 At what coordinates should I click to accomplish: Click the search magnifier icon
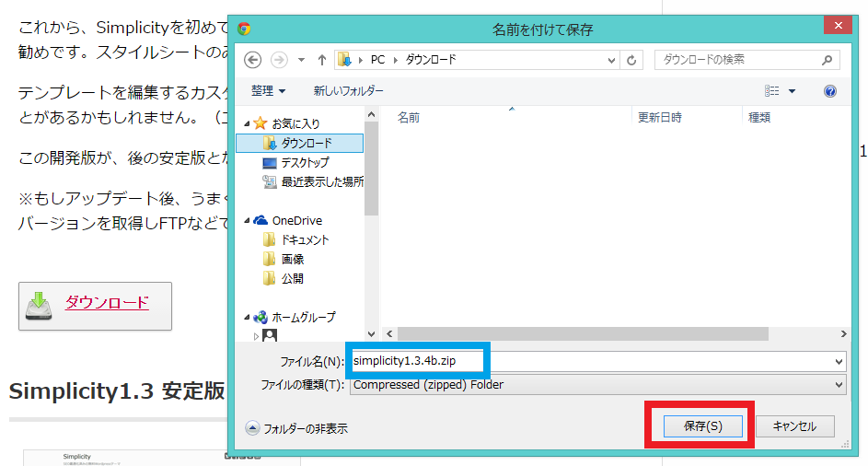pos(827,60)
